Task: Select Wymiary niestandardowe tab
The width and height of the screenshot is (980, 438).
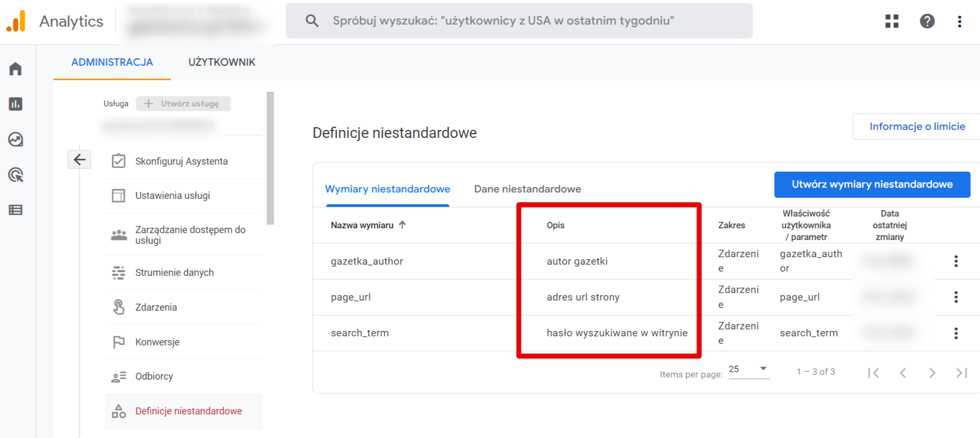Action: tap(388, 189)
